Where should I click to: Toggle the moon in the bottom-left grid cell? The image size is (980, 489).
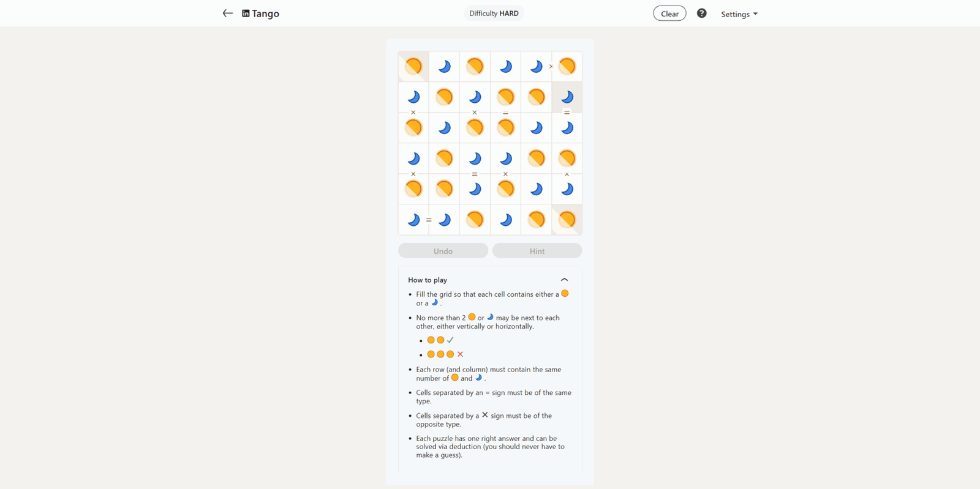pyautogui.click(x=413, y=219)
